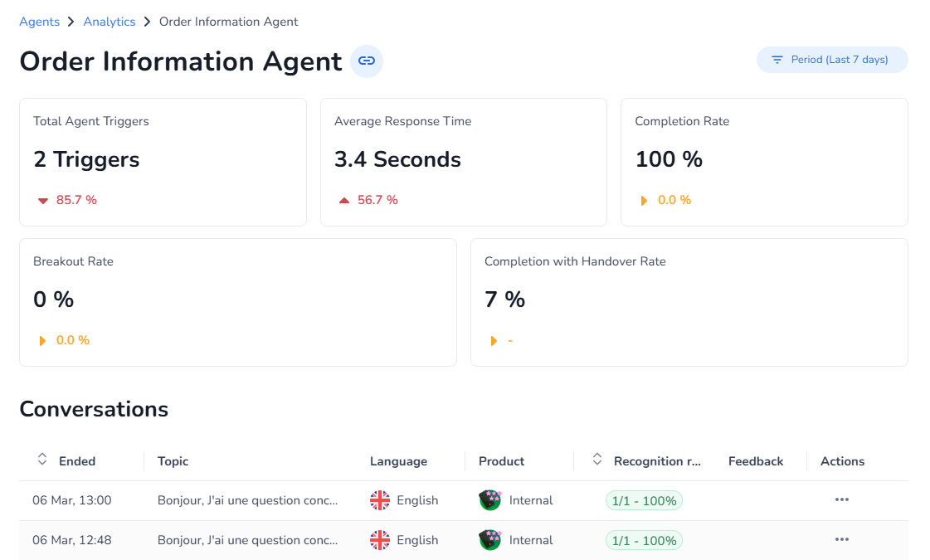Viewport: 930px width, 560px height.
Task: Click the Breakout Rate card
Action: 237,302
